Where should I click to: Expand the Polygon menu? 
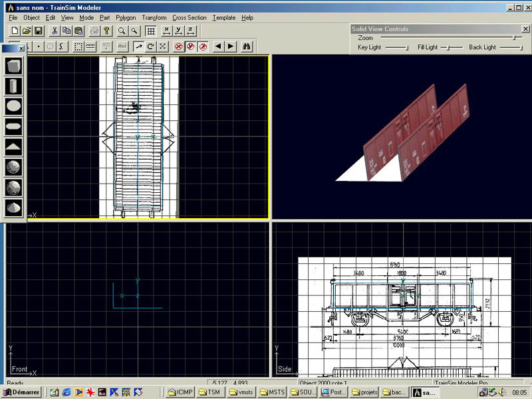pos(126,18)
